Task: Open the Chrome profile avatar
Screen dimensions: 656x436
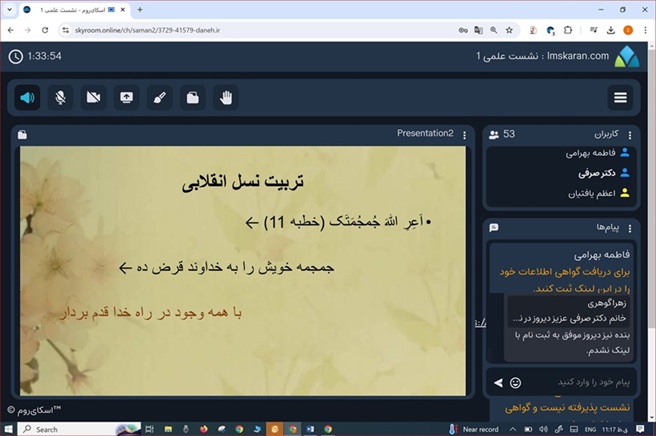Action: point(628,30)
